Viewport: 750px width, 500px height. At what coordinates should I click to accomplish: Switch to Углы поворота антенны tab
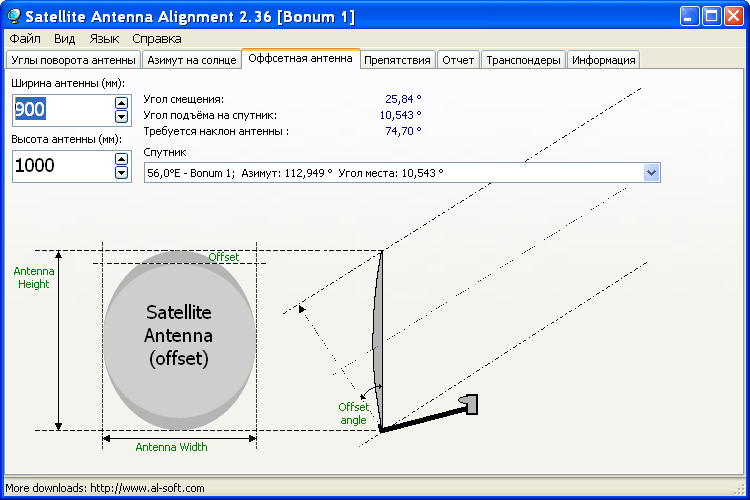point(73,60)
